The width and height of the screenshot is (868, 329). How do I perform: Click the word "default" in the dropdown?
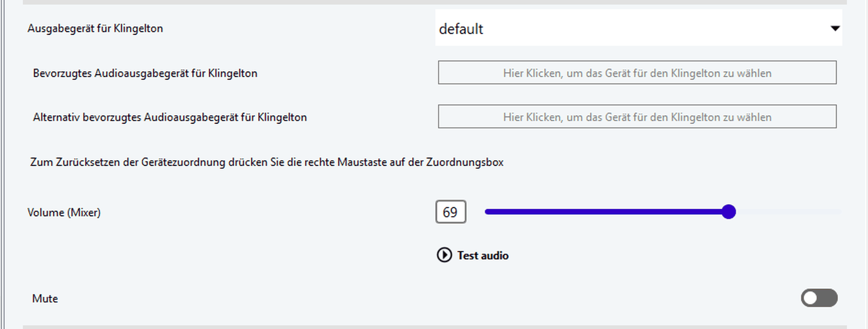pos(461,29)
